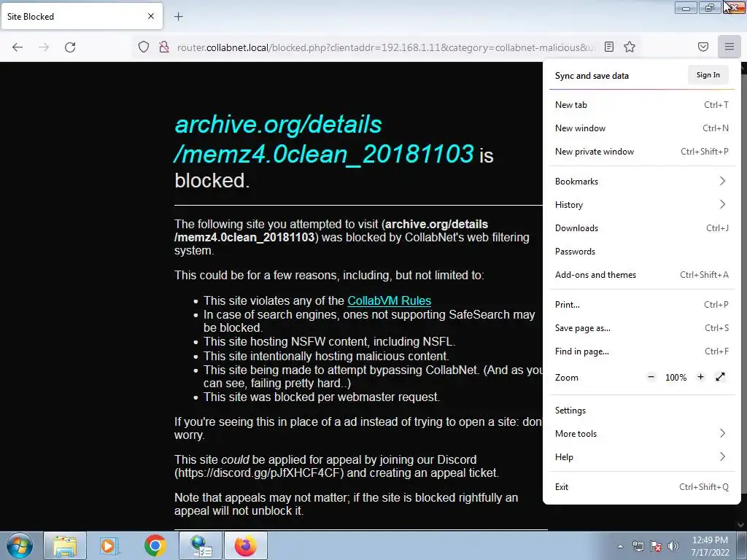
Task: Open Windows Explorer from the taskbar
Action: (x=65, y=545)
